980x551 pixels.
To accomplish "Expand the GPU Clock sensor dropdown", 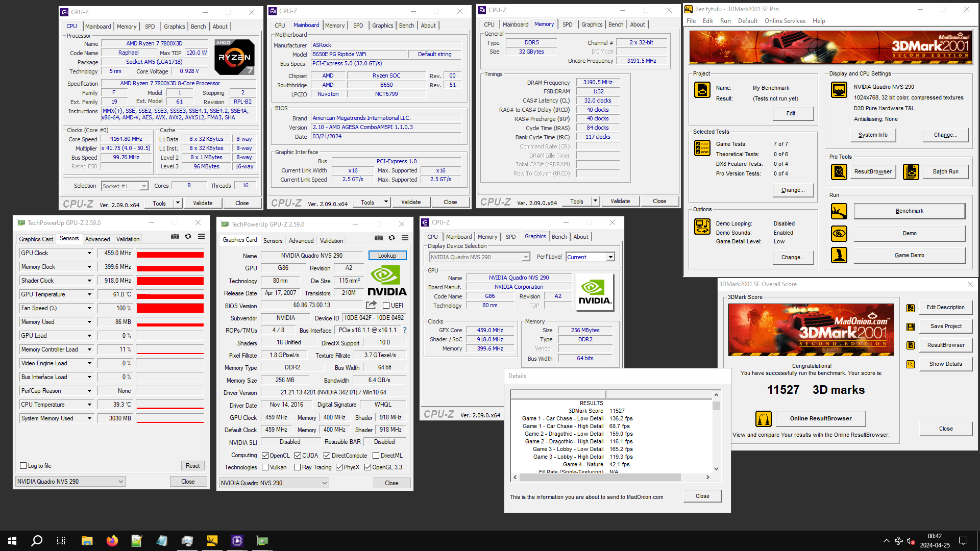I will (89, 253).
